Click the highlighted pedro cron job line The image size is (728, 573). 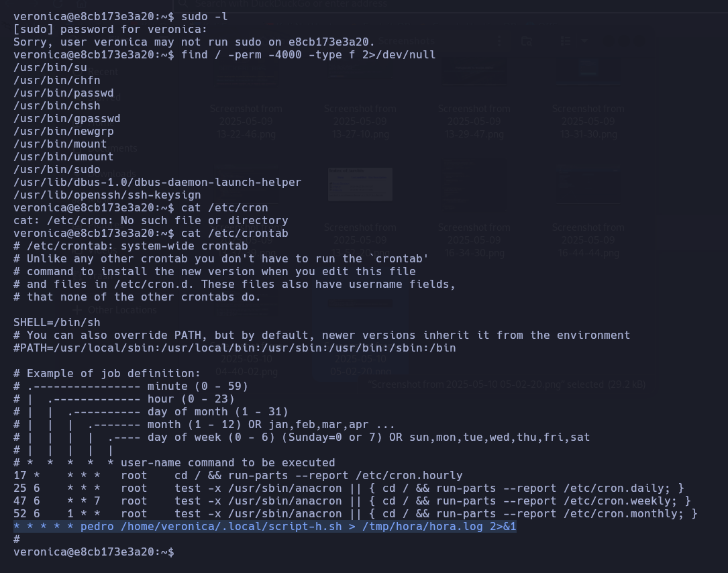click(264, 527)
